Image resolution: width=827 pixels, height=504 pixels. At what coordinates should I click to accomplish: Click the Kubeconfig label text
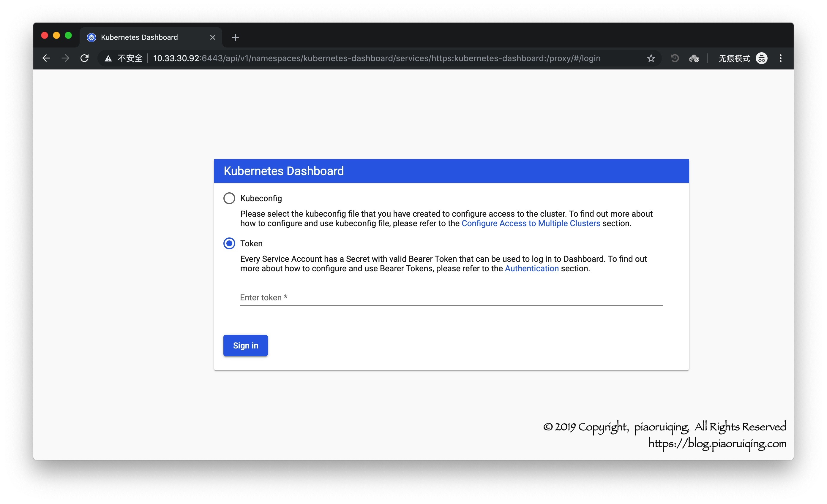point(261,198)
